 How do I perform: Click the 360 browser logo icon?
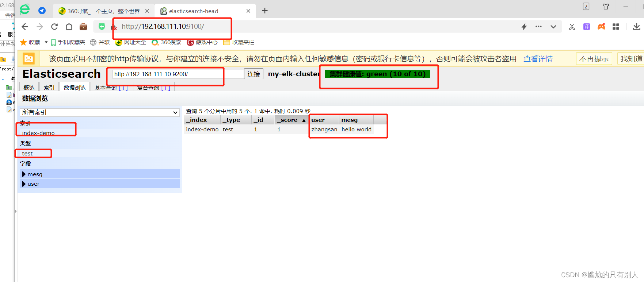pos(25,9)
